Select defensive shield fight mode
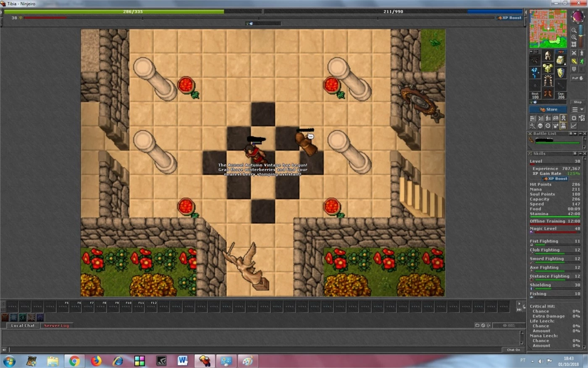588x368 pixels. [x=574, y=69]
